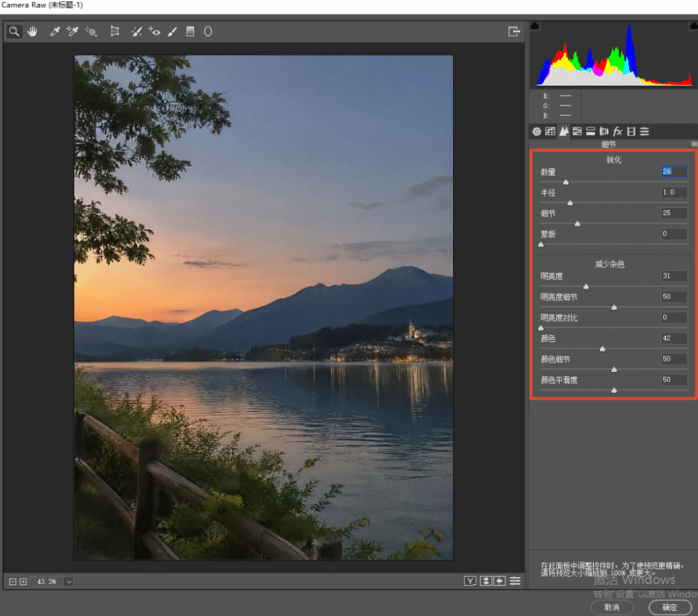Open the 细节 panel flyout menu
This screenshot has width=698, height=616.
(x=694, y=144)
